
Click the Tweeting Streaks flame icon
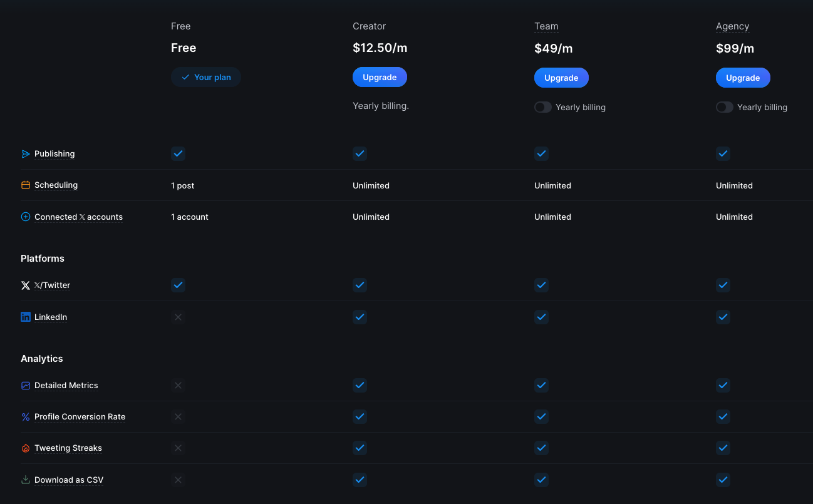coord(26,448)
